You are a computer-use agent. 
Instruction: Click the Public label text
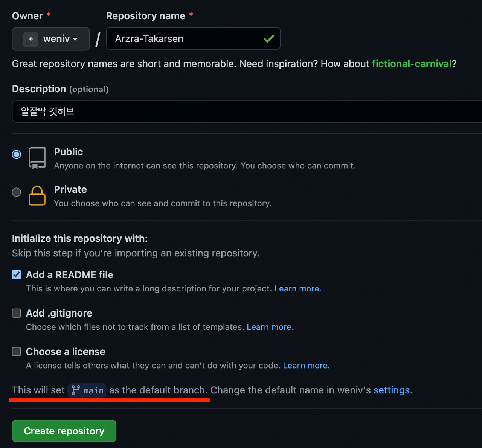coord(69,152)
